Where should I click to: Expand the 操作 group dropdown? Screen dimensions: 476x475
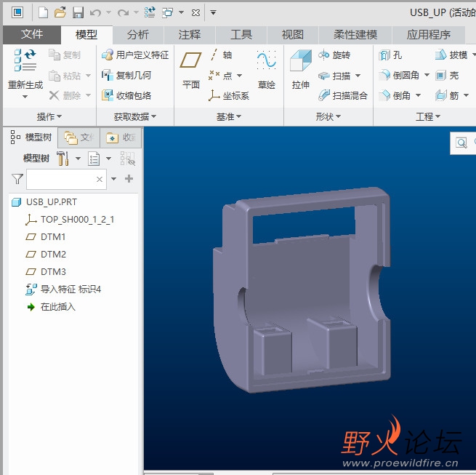(x=49, y=116)
